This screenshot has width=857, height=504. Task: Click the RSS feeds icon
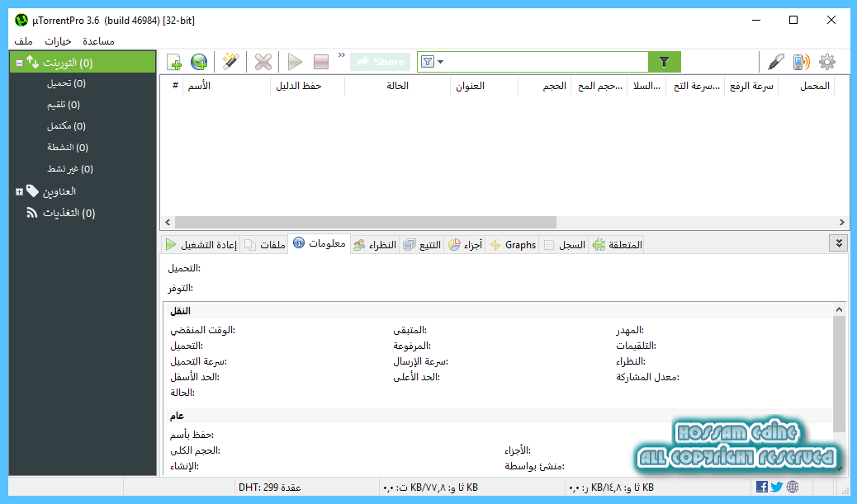32,213
